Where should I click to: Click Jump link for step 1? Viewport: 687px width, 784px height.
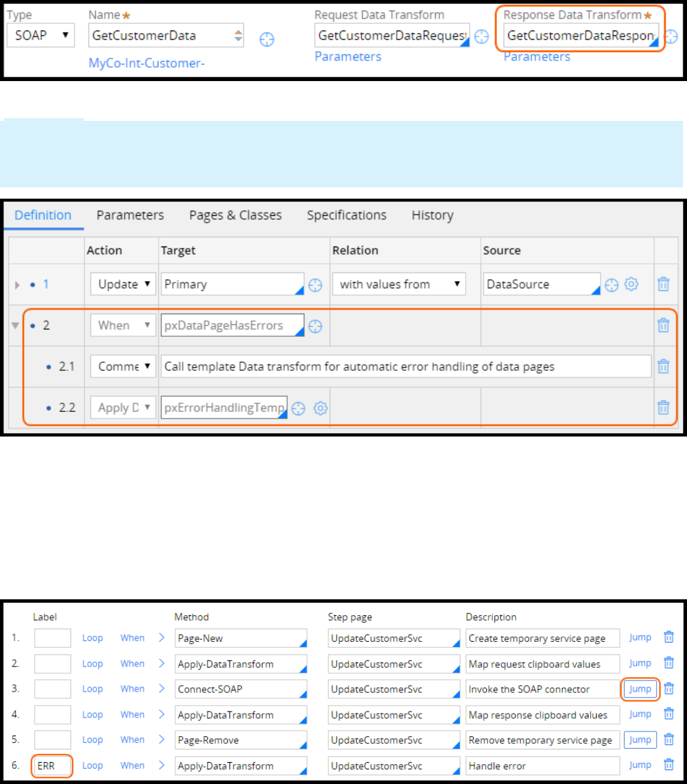[x=640, y=638]
